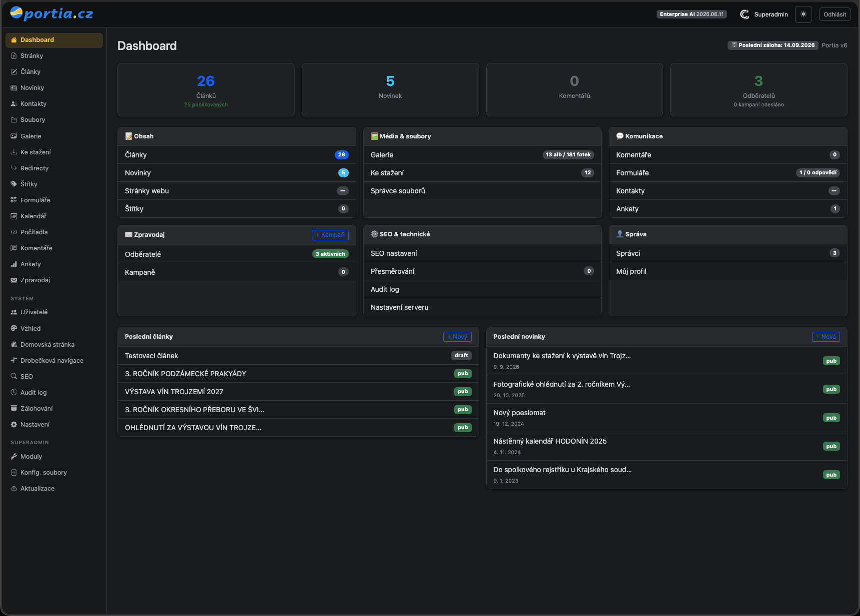The height and width of the screenshot is (616, 860).
Task: Toggle the light/dark theme sun icon
Action: pos(804,14)
